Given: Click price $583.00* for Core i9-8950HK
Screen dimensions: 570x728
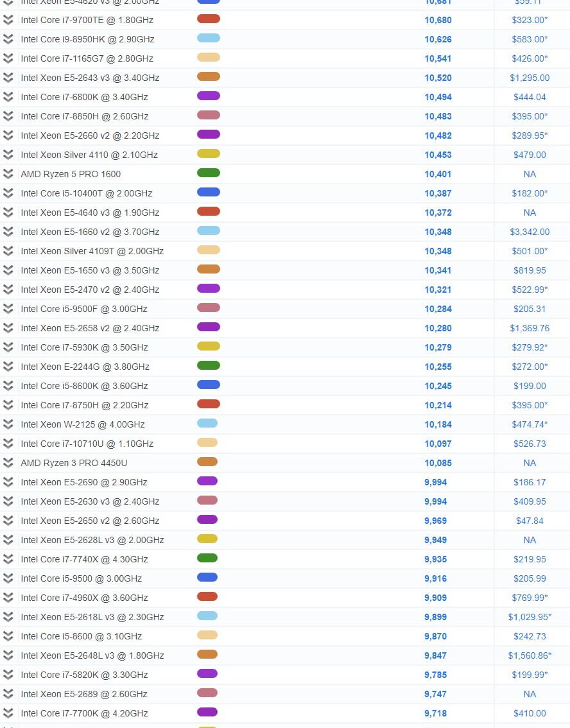Looking at the screenshot, I should tap(530, 39).
